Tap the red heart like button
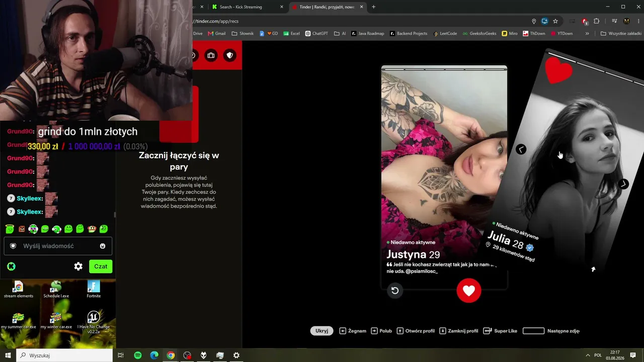644x362 pixels. (x=469, y=291)
